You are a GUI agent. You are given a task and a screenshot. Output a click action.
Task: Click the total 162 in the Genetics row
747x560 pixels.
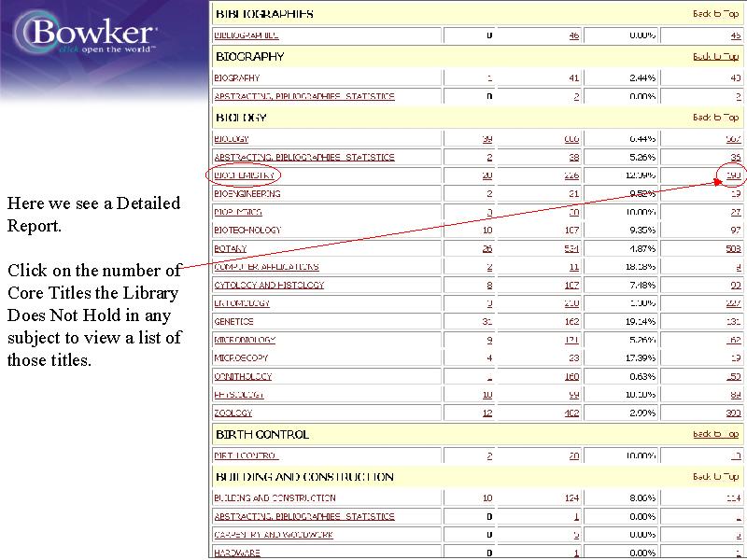click(571, 321)
